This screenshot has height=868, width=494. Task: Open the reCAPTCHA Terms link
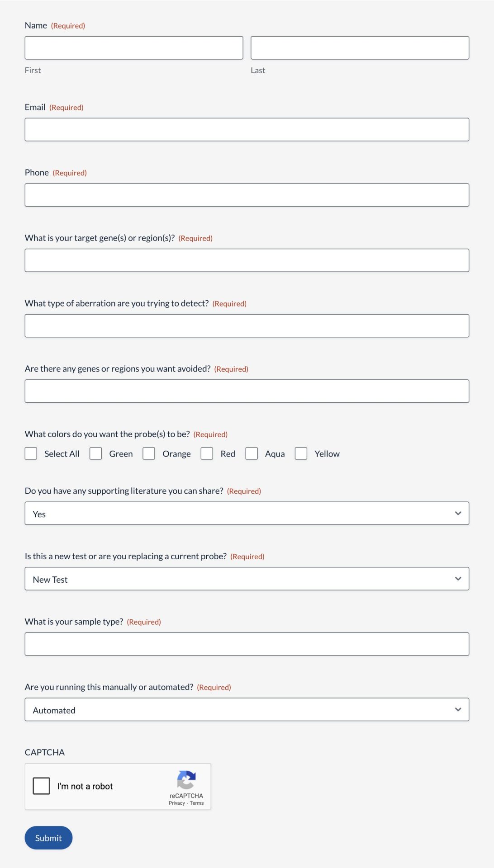pos(197,803)
